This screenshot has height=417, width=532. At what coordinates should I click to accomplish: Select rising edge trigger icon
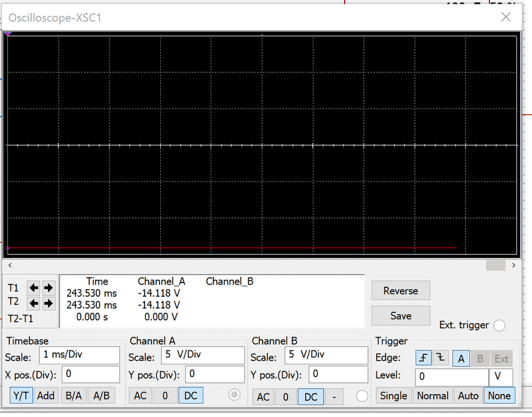pos(423,358)
